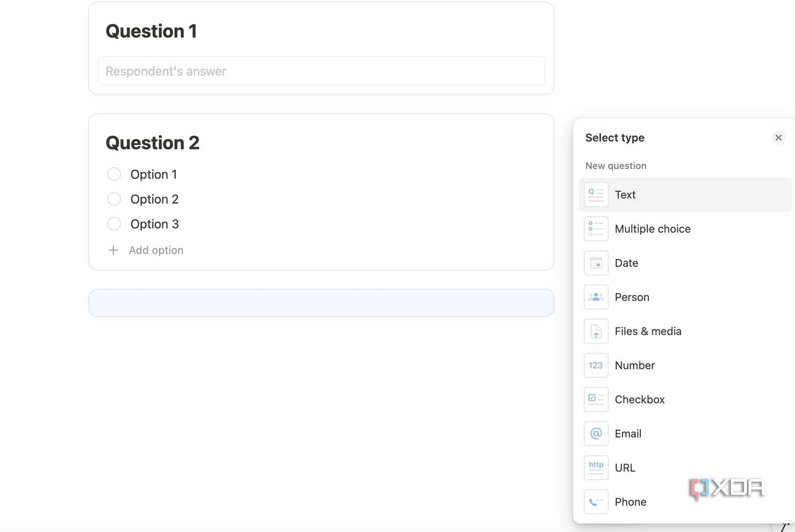The image size is (795, 532).
Task: Click the Number 123 icon
Action: pos(596,365)
